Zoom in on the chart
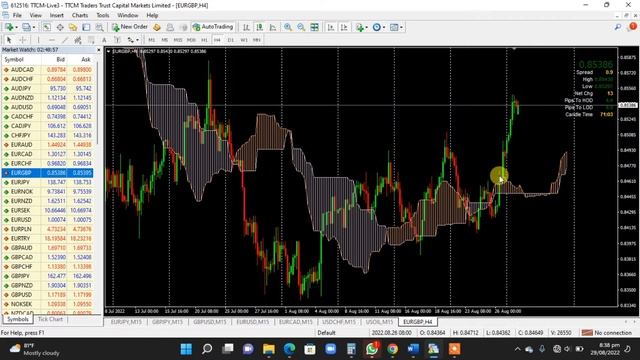Screen dimensions: 640x360 [288, 27]
